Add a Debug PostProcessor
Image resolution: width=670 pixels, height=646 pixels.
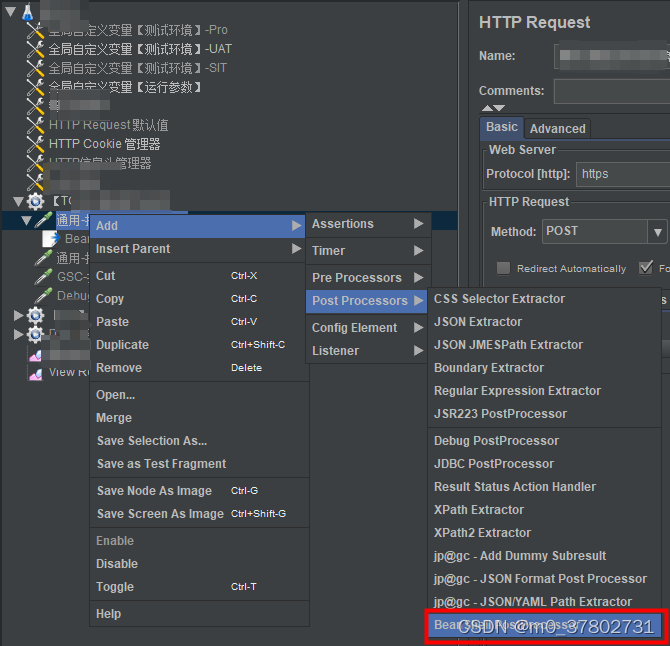point(544,441)
